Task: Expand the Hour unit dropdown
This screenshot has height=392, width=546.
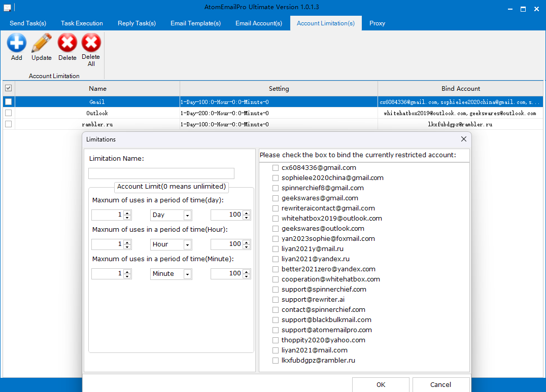Action: [x=187, y=244]
